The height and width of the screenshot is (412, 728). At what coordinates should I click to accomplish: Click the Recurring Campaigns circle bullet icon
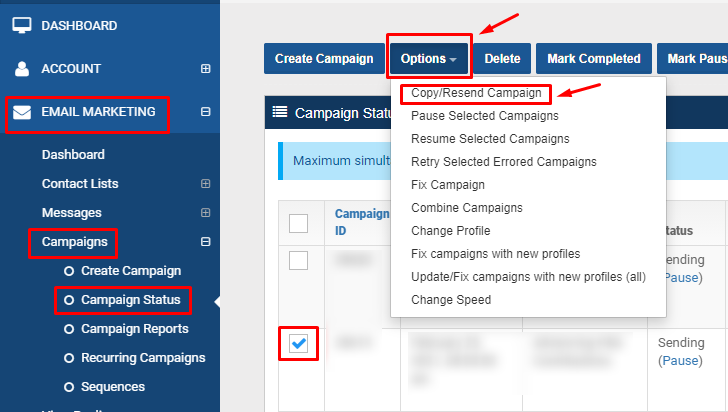coord(69,358)
